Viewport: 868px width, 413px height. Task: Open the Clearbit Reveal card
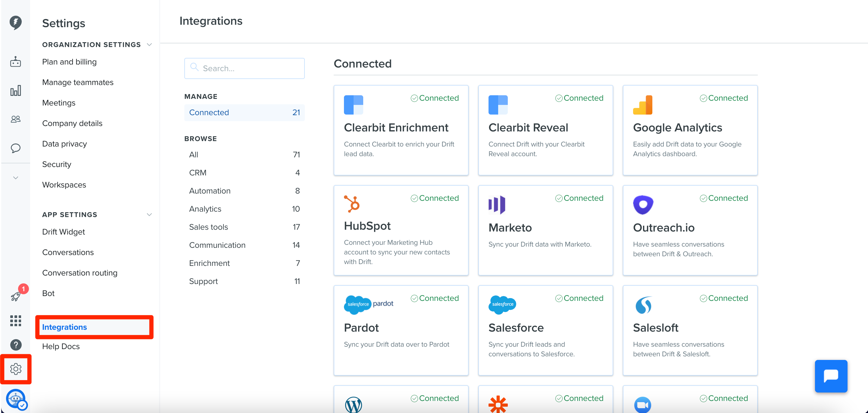click(545, 130)
